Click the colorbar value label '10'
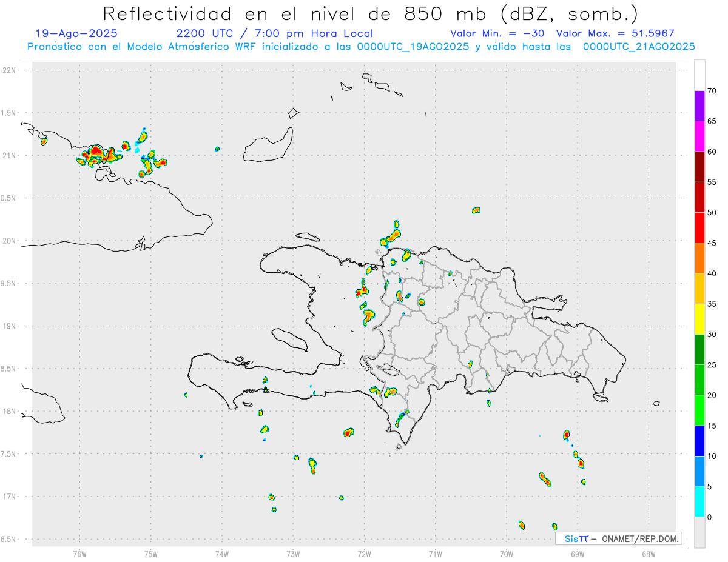 click(x=712, y=456)
